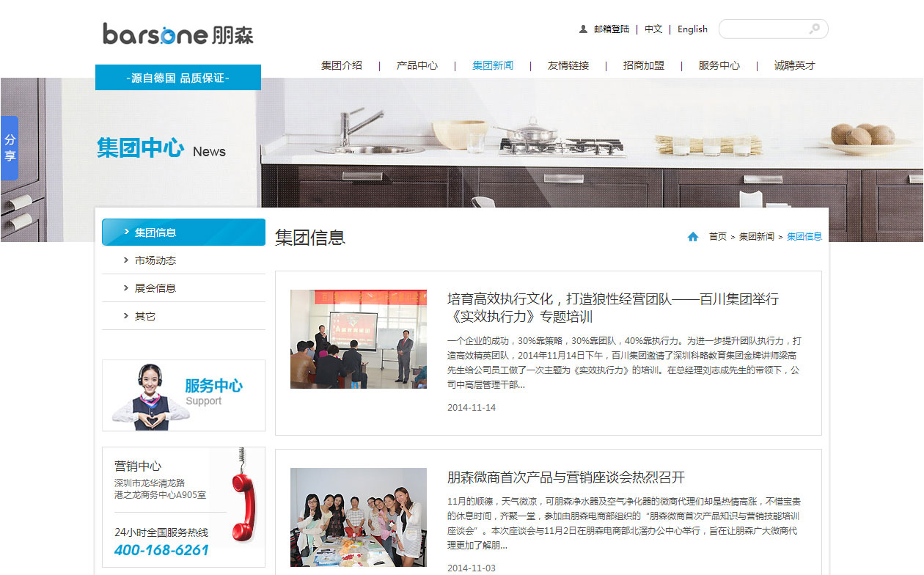924x575 pixels.
Task: Open the 集团介绍 menu
Action: [x=341, y=65]
